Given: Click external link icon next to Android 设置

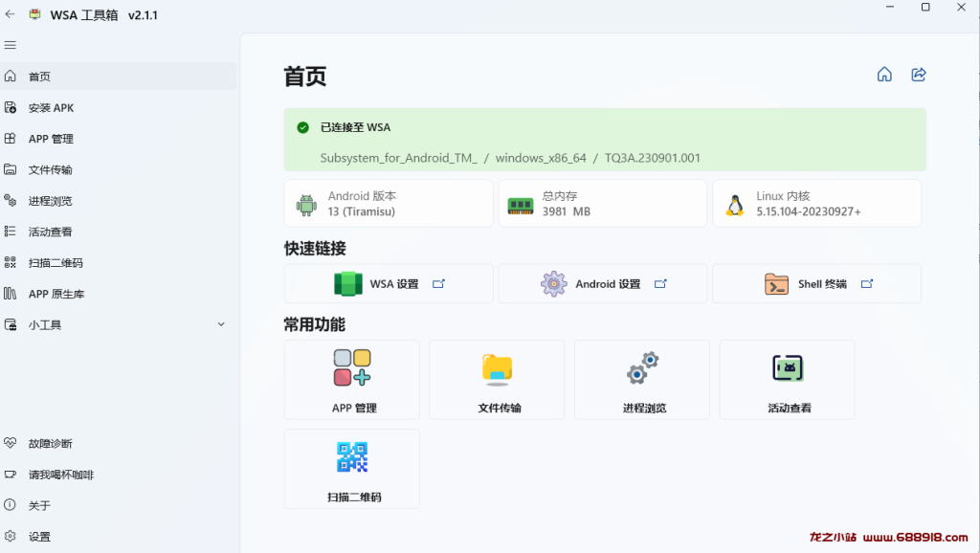Looking at the screenshot, I should coord(660,284).
